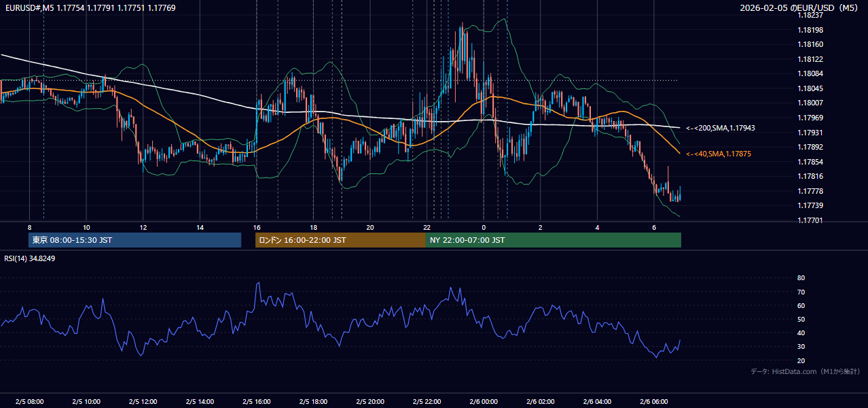Click the 1.18045 price axis label
This screenshot has width=868, height=408.
pos(811,88)
